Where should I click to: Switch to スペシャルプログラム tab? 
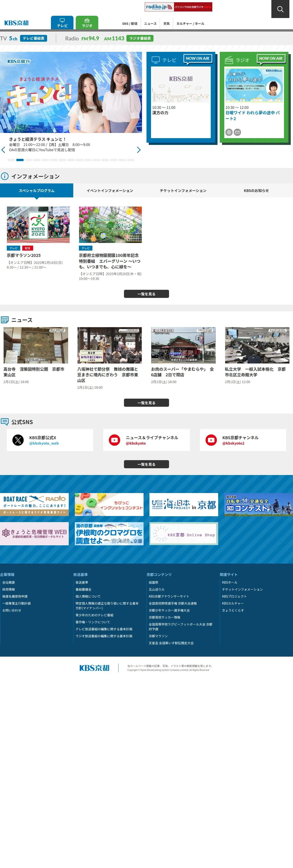[x=37, y=190]
